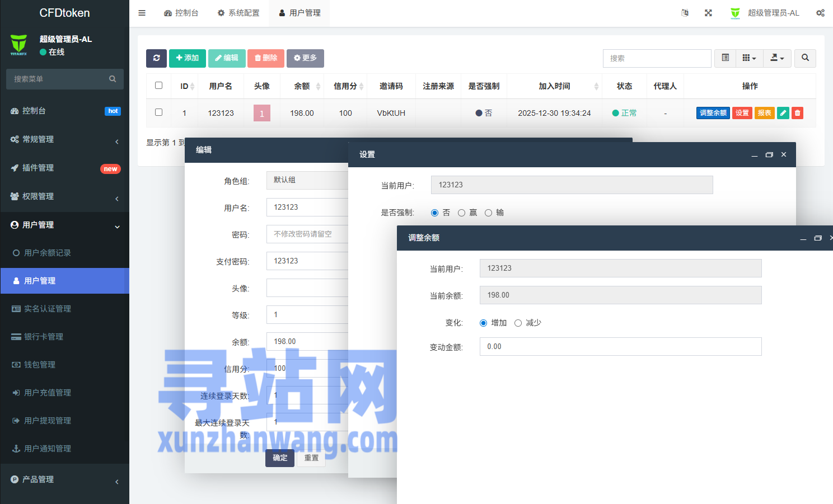The image size is (833, 504).
Task: Toggle fullscreen using the expand icon
Action: click(x=708, y=13)
